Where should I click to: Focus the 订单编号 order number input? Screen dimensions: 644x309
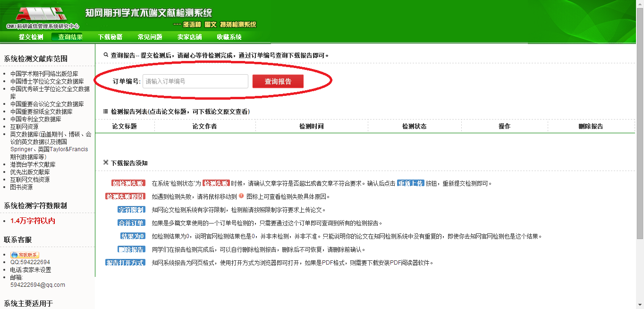click(x=195, y=81)
